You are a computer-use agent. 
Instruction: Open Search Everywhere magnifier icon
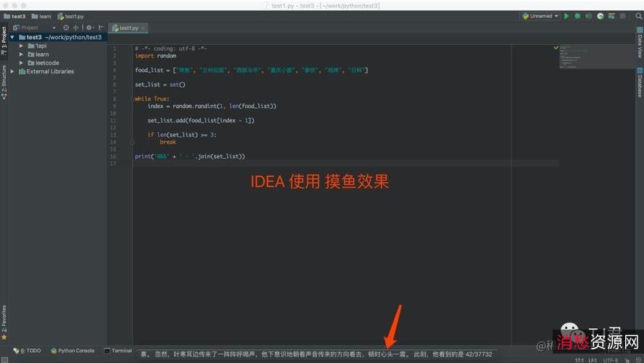point(638,16)
